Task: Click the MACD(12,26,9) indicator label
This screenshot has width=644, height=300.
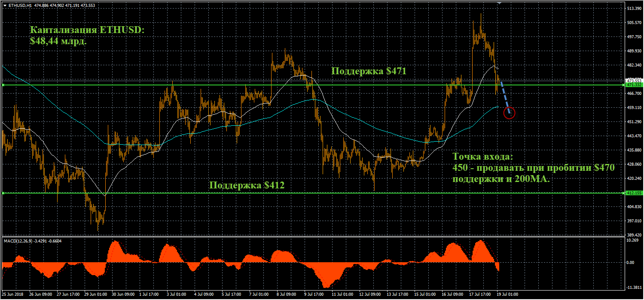Action: pyautogui.click(x=33, y=241)
